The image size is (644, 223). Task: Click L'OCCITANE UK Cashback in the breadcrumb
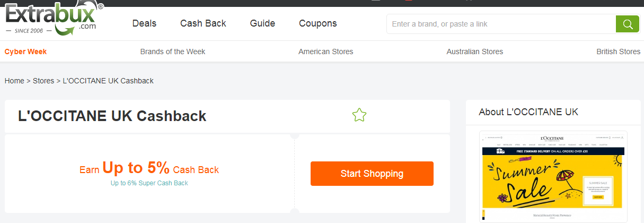click(108, 81)
